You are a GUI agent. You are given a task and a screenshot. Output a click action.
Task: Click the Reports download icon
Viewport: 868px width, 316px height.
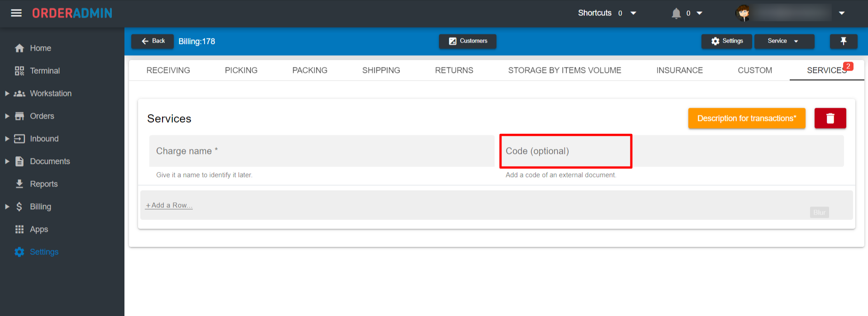tap(19, 184)
